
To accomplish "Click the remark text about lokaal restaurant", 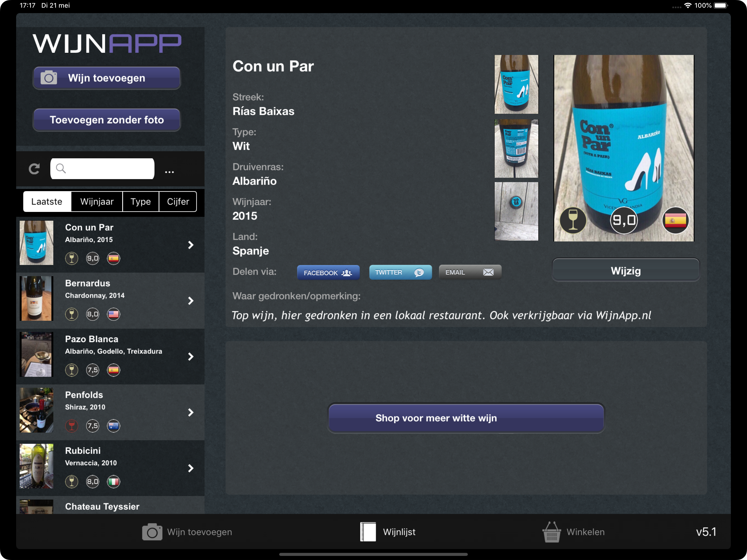I will pyautogui.click(x=441, y=316).
